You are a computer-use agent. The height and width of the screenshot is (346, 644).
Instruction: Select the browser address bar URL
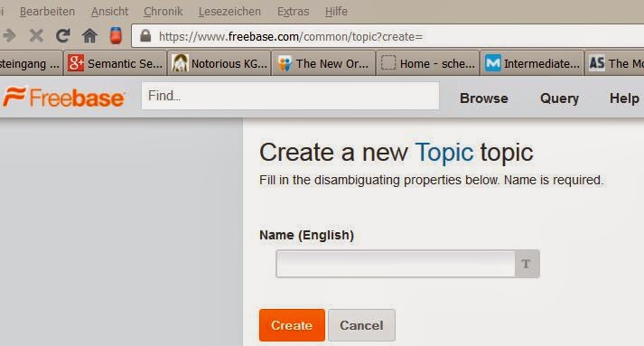point(290,36)
